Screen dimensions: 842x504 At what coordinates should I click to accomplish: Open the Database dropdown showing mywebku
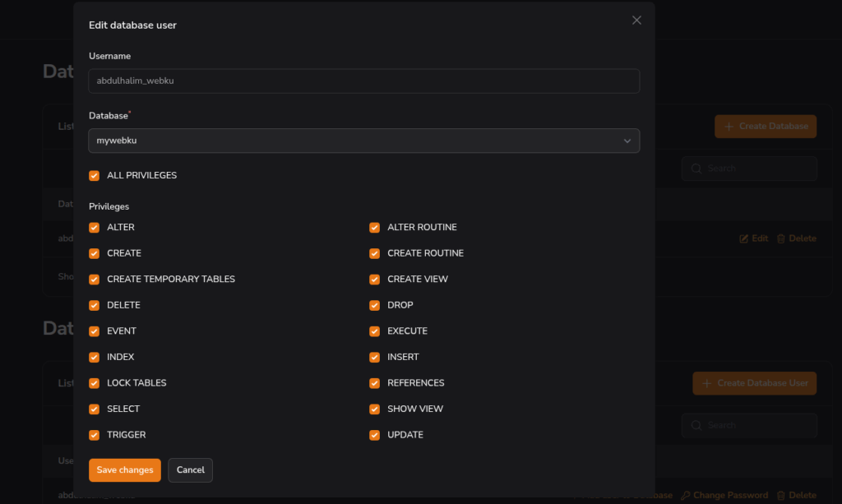click(363, 141)
